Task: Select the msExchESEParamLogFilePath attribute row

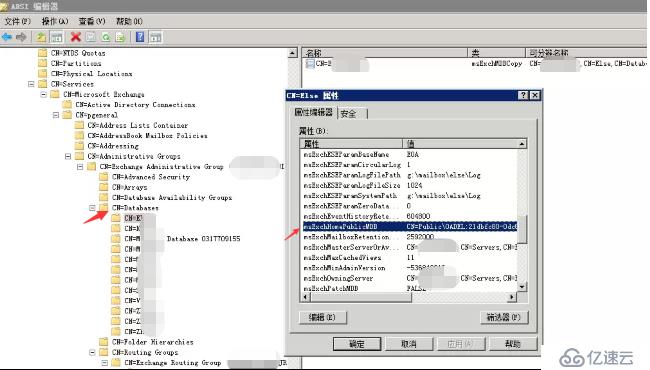Action: click(x=410, y=175)
